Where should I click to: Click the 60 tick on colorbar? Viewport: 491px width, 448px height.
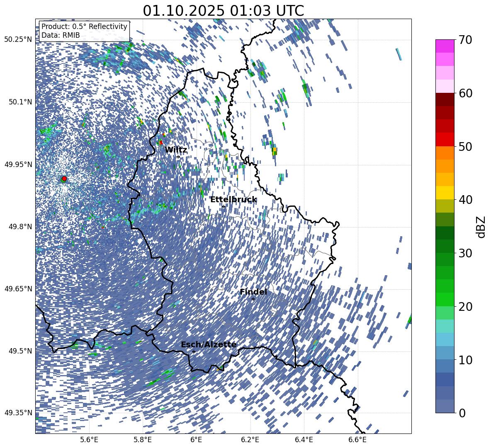coord(465,93)
